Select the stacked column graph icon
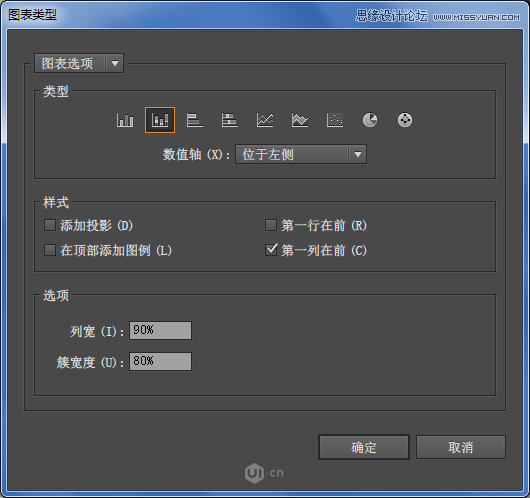Viewport: 530px width, 498px height. click(160, 120)
